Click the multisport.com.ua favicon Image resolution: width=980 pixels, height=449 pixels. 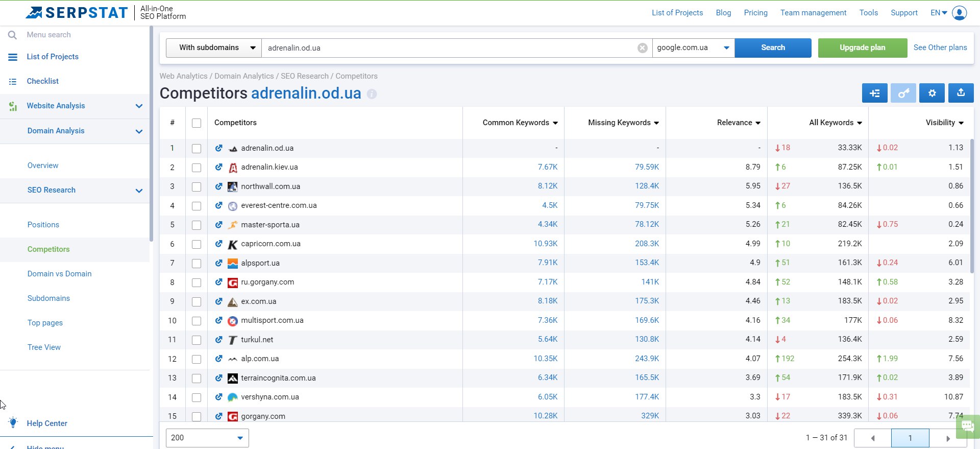pos(233,321)
